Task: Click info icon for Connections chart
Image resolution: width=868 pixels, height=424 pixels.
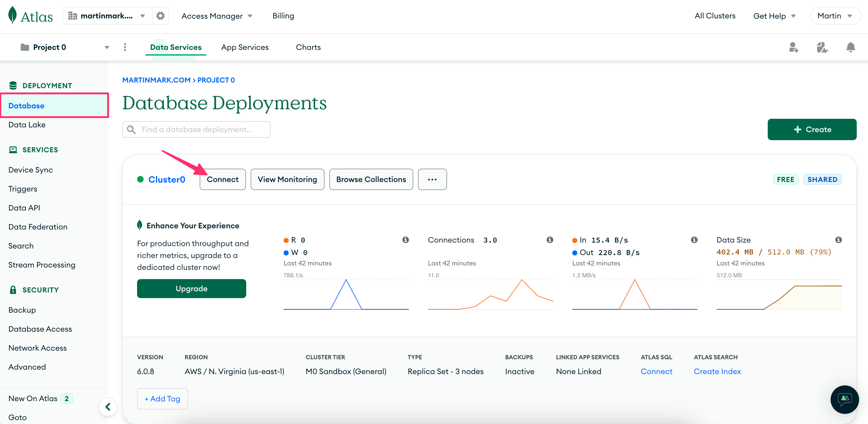Action: click(x=550, y=240)
